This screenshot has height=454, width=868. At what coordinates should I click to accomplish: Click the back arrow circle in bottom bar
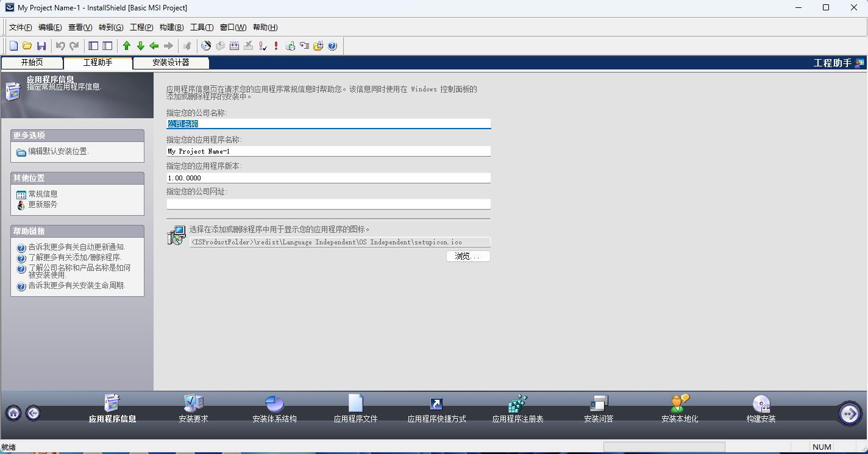[34, 413]
